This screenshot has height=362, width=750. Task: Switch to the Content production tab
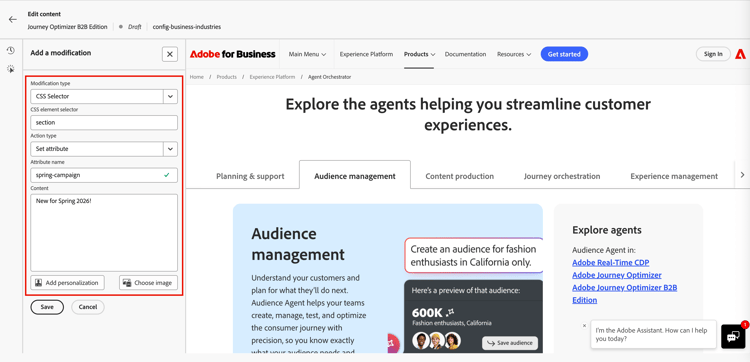460,176
